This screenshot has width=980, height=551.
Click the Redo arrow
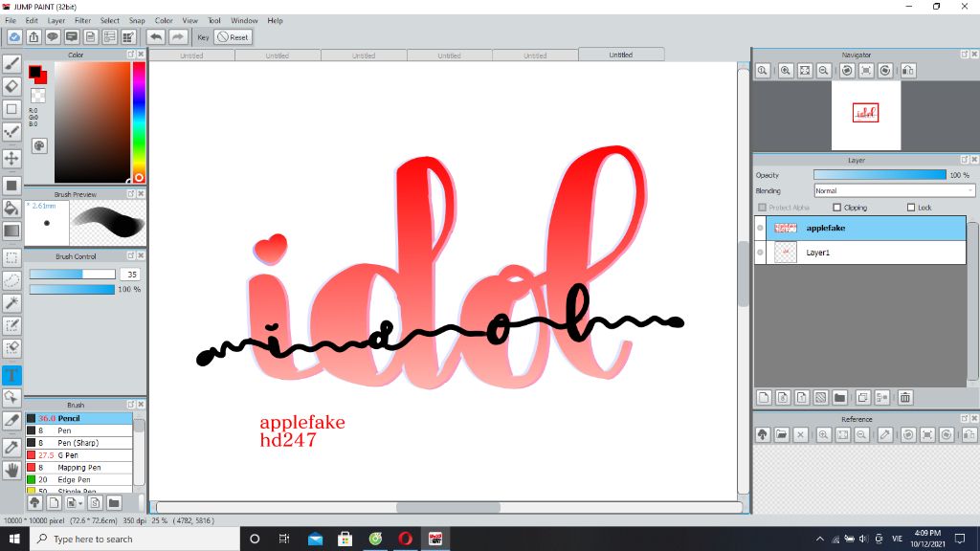pos(178,37)
